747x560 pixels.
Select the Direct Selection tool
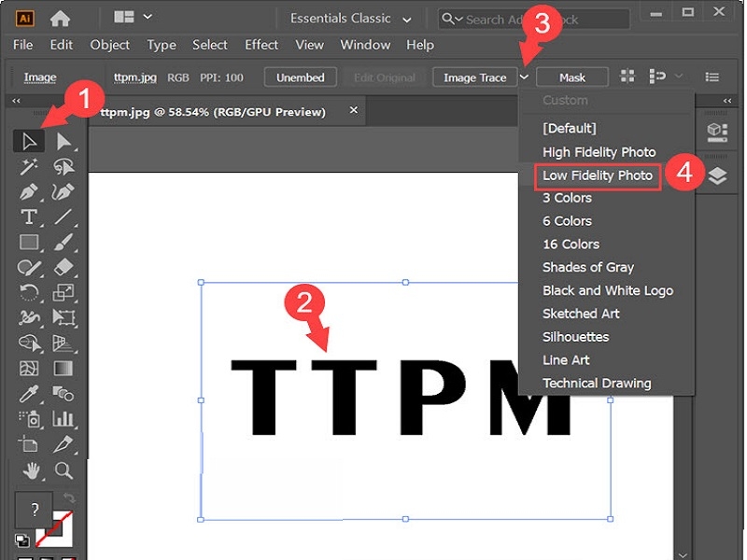tap(63, 142)
